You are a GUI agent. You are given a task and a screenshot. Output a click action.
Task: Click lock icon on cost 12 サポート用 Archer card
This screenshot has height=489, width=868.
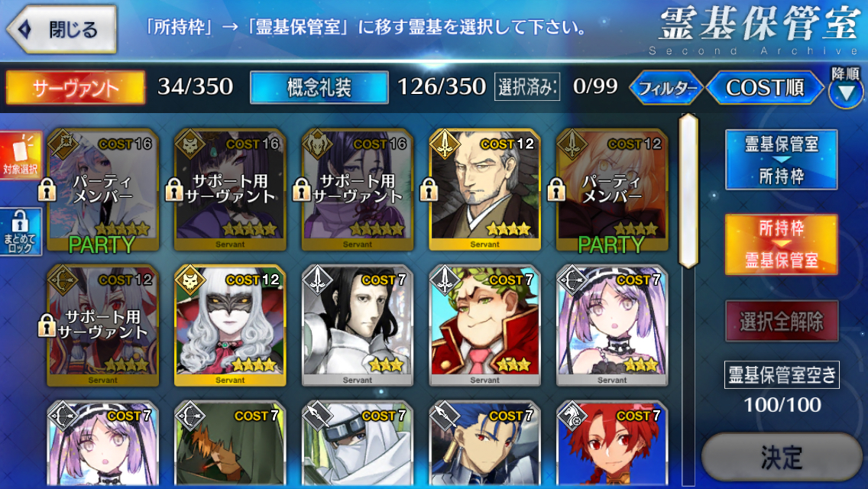tap(47, 325)
